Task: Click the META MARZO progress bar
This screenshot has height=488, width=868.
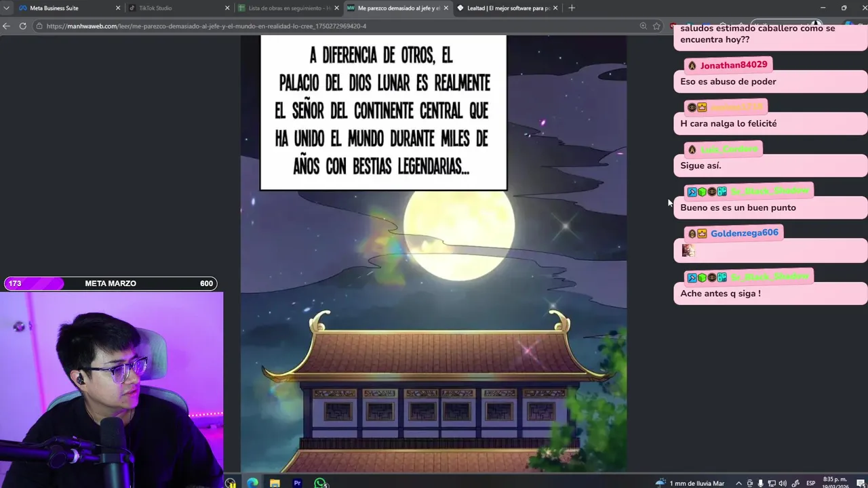Action: pos(111,283)
